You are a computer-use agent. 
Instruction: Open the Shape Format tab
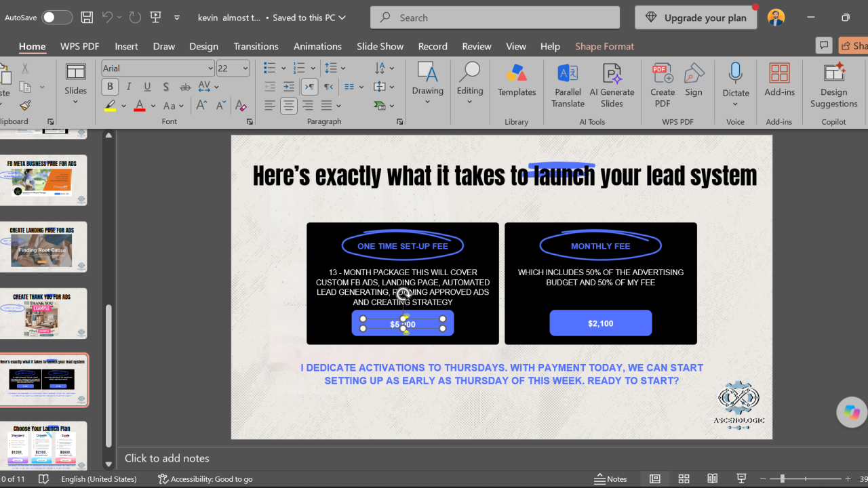coord(604,46)
